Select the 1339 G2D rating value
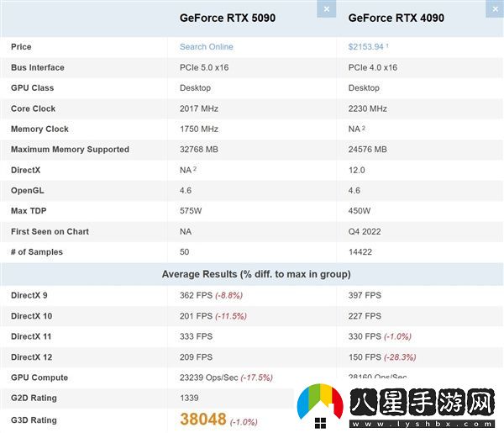Image resolution: width=504 pixels, height=433 pixels. pos(189,398)
